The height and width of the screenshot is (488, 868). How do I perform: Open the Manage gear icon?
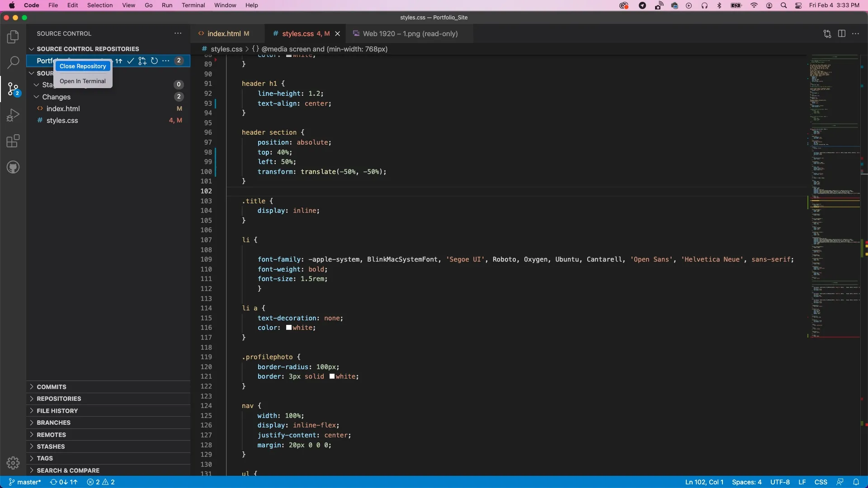point(13,463)
